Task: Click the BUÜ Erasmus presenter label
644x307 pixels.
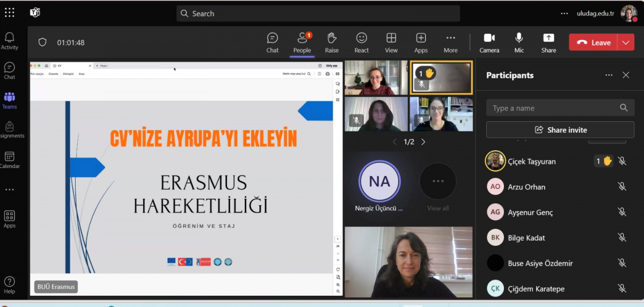Action: point(56,287)
